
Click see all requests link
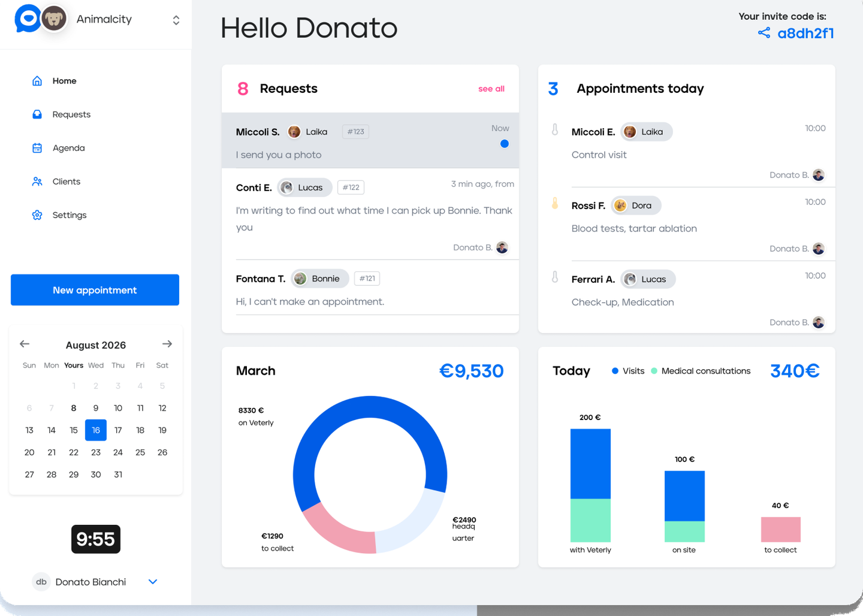click(491, 89)
